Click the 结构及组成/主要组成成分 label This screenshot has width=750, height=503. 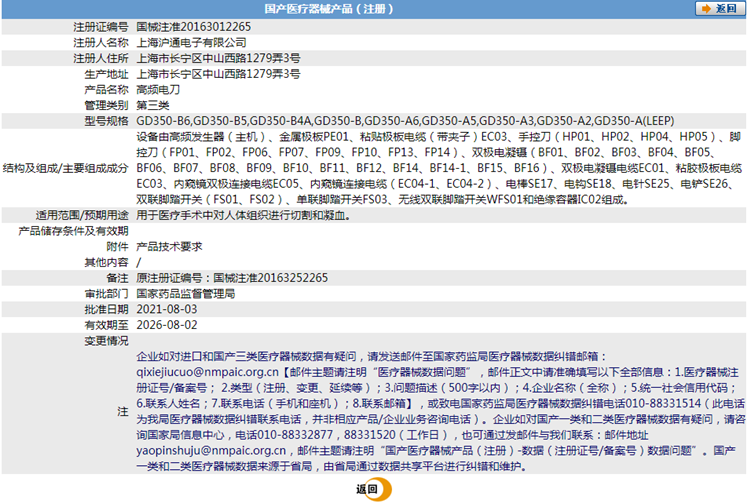click(66, 168)
